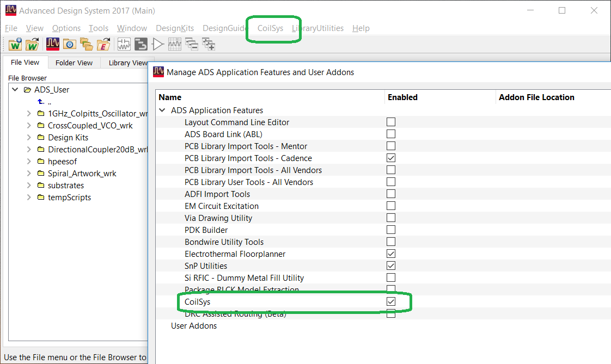Viewport: 611px width, 364px height.
Task: Enable ADFI Import Tools checkbox
Action: pyautogui.click(x=391, y=194)
